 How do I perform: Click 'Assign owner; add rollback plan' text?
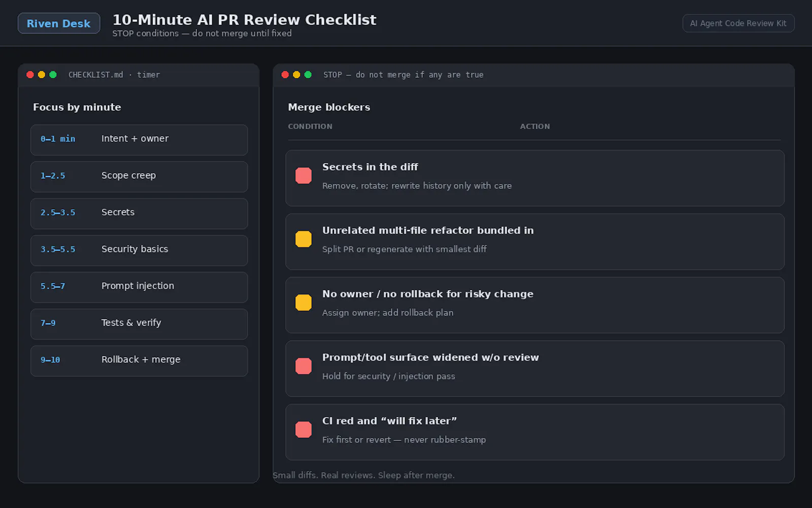point(388,313)
